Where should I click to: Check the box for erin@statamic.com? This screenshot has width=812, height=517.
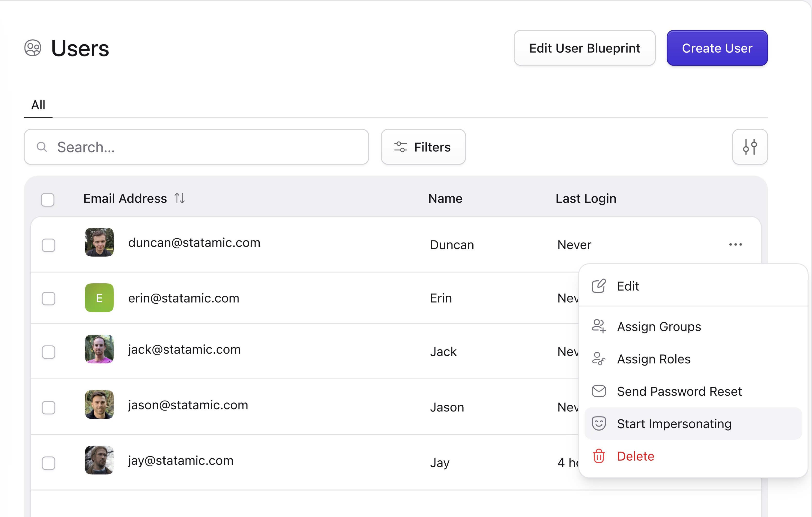pos(49,298)
